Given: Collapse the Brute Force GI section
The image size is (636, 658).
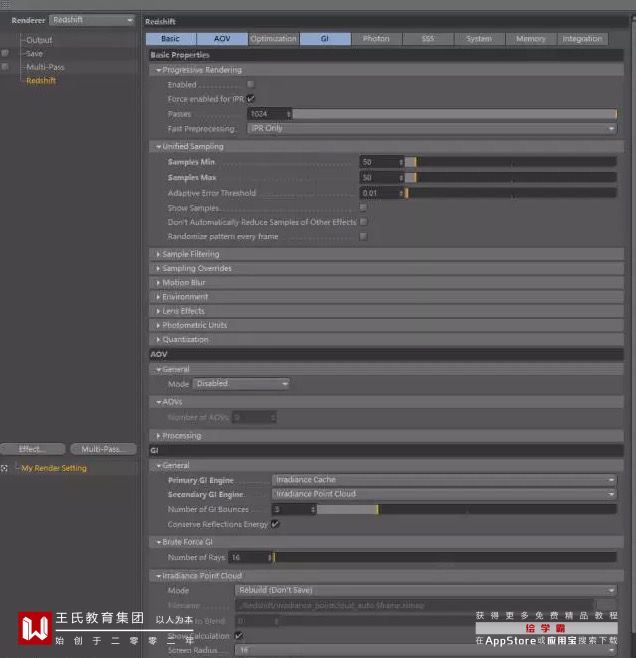Looking at the screenshot, I should 386,542.
